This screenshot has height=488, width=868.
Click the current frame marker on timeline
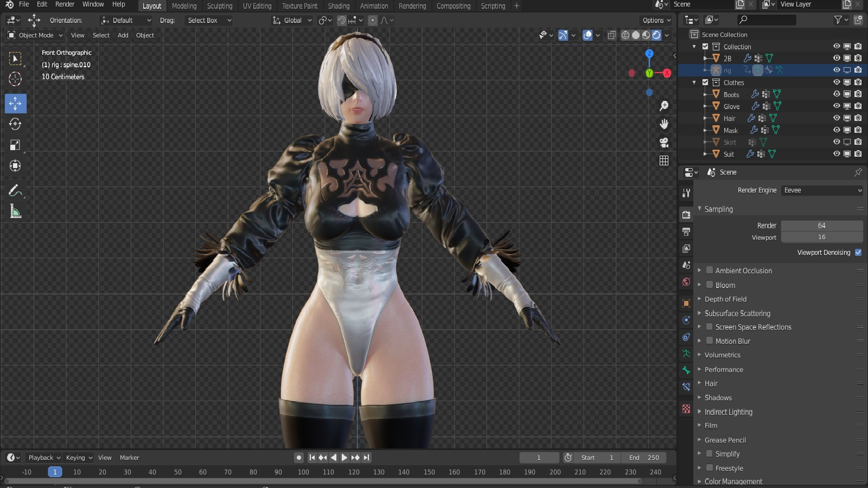55,472
